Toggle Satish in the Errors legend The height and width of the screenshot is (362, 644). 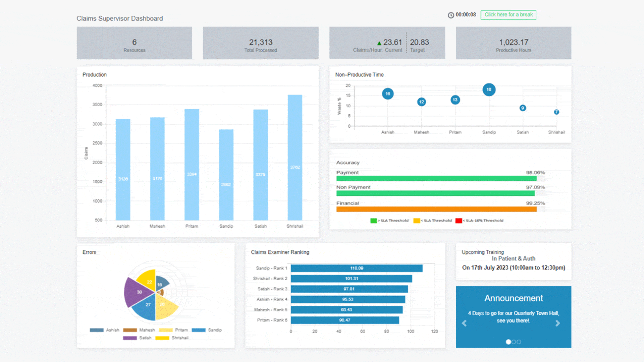click(137, 338)
